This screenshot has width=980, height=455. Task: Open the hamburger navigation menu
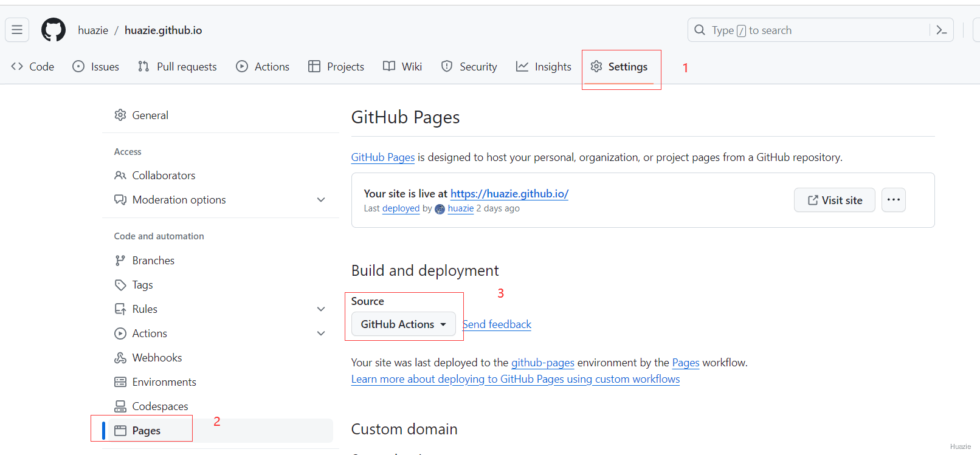click(x=17, y=30)
